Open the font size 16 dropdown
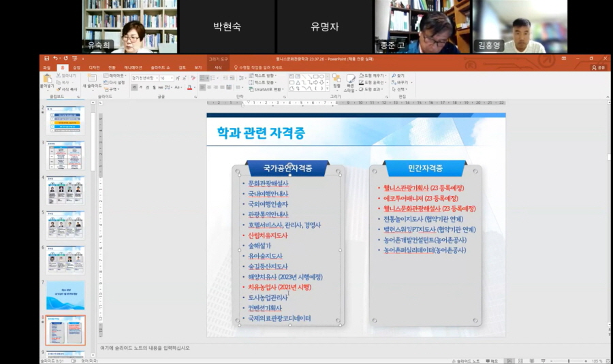The height and width of the screenshot is (364, 613). tap(172, 78)
